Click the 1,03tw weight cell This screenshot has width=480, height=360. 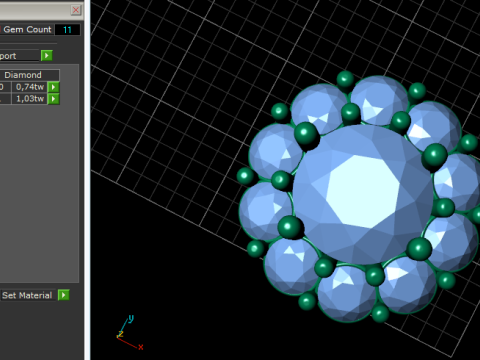click(29, 99)
